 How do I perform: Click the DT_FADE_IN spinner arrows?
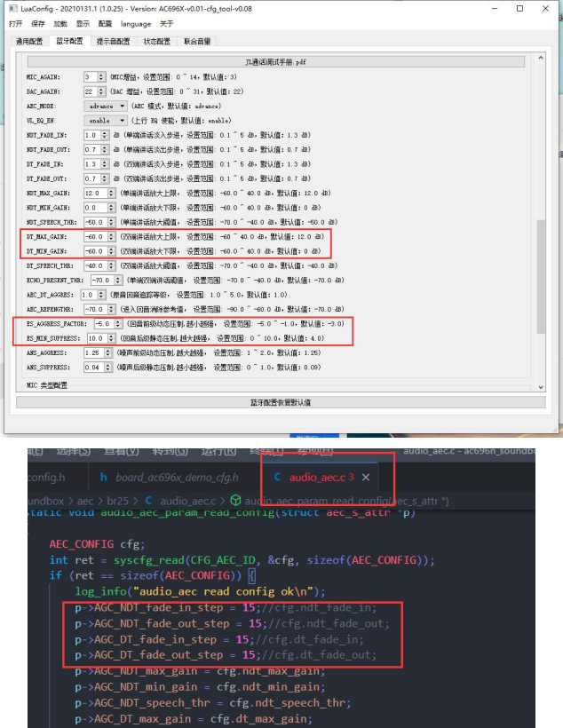tap(105, 164)
